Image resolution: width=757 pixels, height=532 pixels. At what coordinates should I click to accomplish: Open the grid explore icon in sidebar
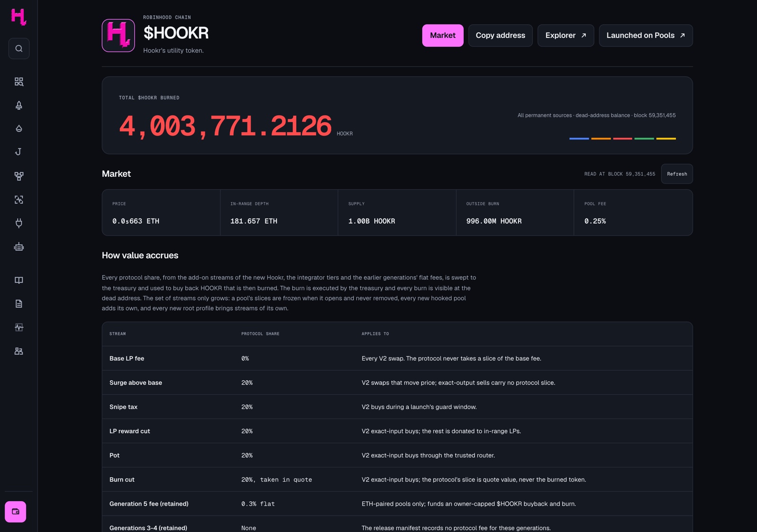point(19,82)
